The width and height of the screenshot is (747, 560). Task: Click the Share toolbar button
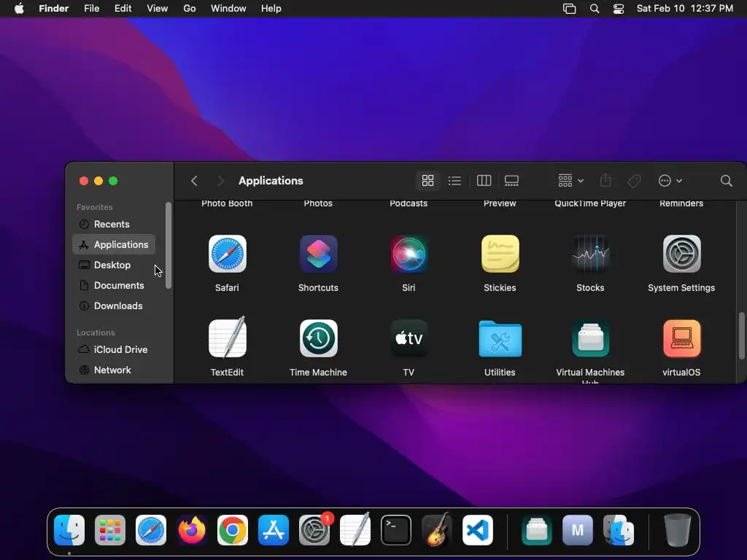coord(605,181)
